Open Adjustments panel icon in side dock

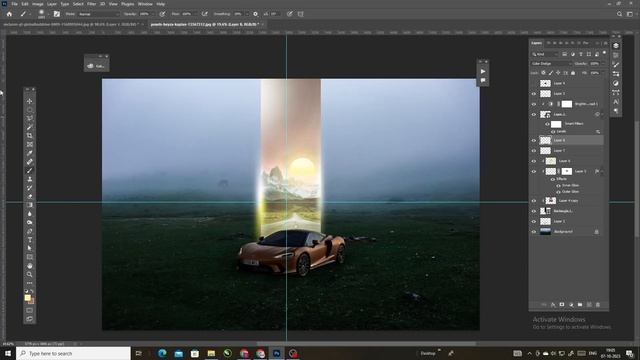616,83
